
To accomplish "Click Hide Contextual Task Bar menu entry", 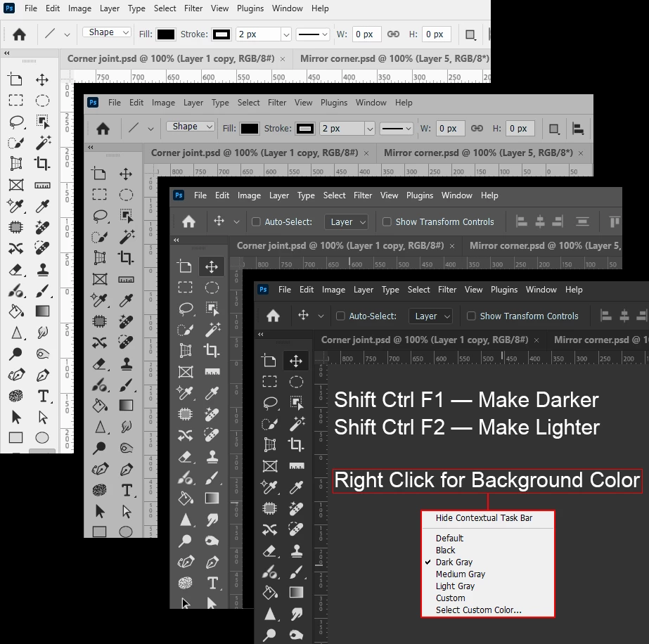I will pos(484,517).
